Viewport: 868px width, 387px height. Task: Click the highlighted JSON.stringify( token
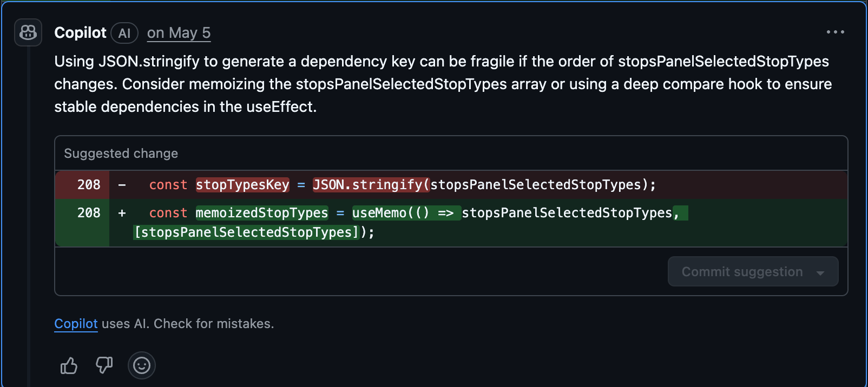[371, 185]
